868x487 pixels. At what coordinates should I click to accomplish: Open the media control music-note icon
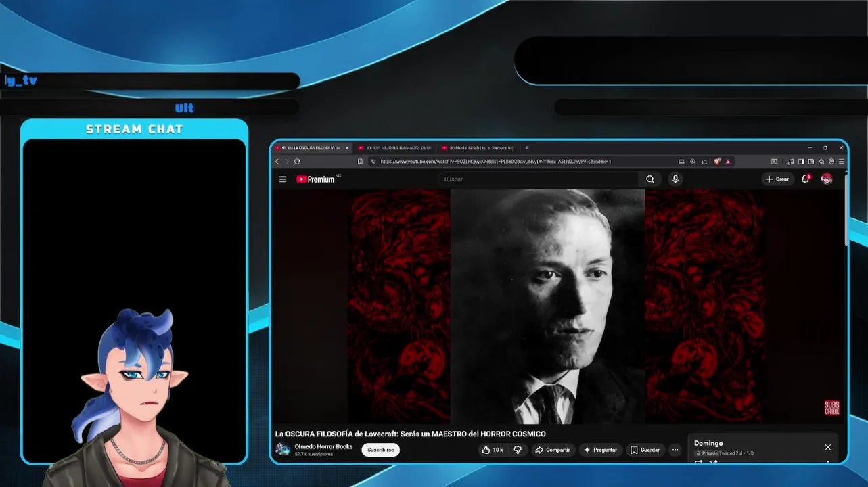coord(791,162)
